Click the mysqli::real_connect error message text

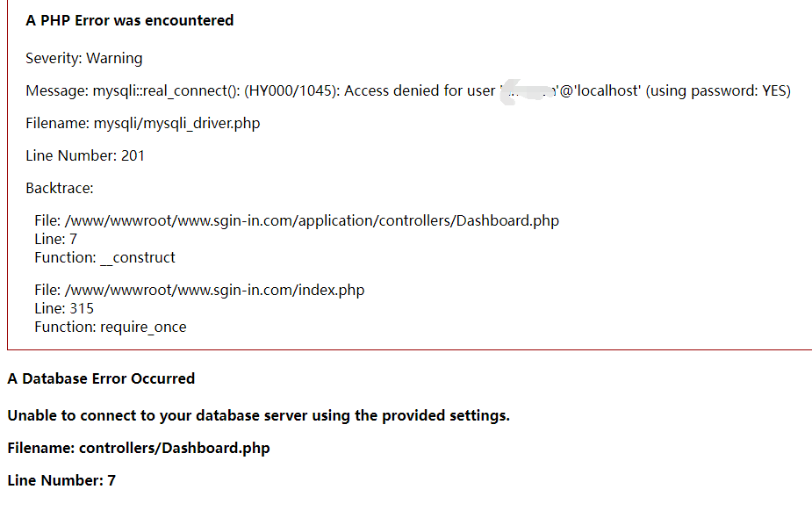pyautogui.click(x=408, y=90)
